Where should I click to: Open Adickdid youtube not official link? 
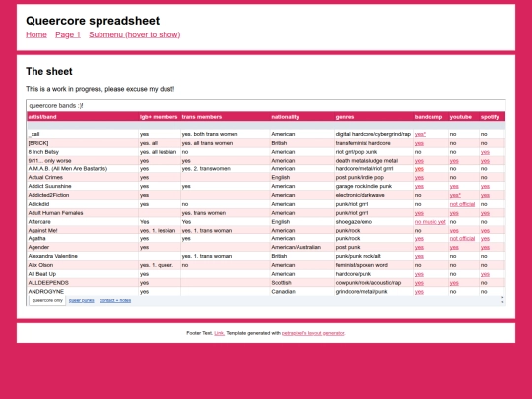coord(462,204)
